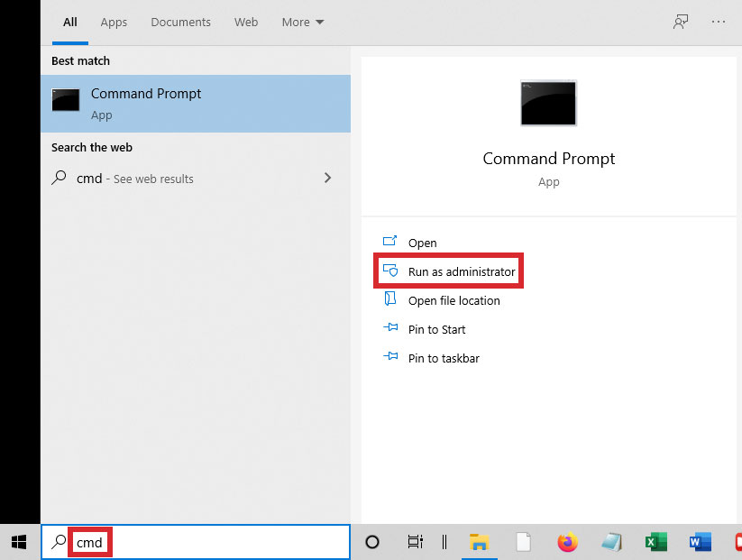Click the Search the web heading
Screen dimensions: 742x560
pos(92,148)
